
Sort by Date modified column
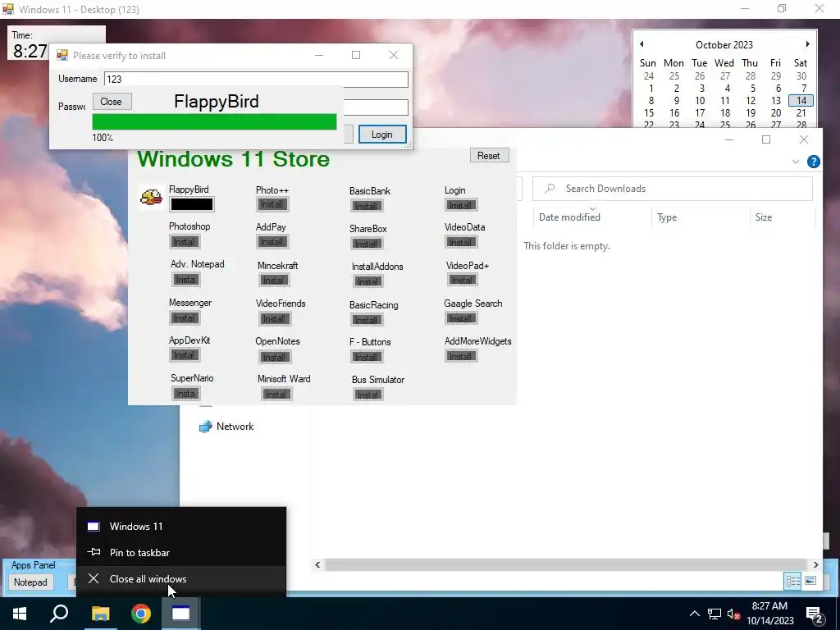pyautogui.click(x=592, y=217)
